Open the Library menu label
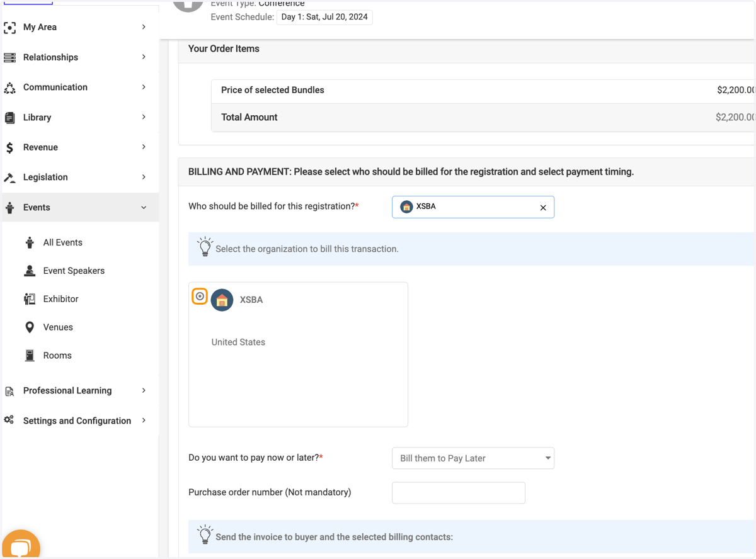This screenshot has width=756, height=559. click(37, 118)
